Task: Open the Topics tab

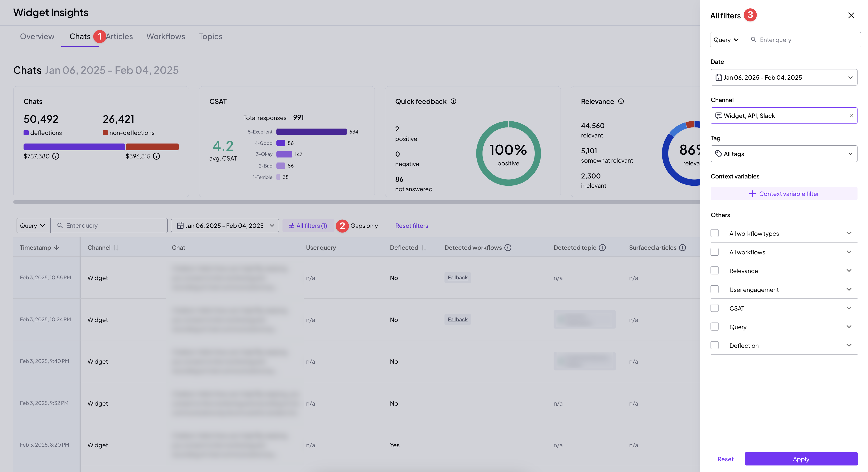Action: (211, 36)
